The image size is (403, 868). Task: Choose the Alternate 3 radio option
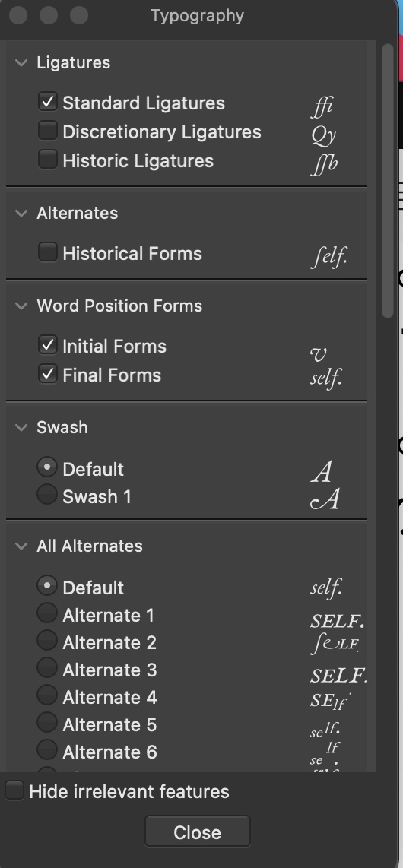[x=47, y=667]
